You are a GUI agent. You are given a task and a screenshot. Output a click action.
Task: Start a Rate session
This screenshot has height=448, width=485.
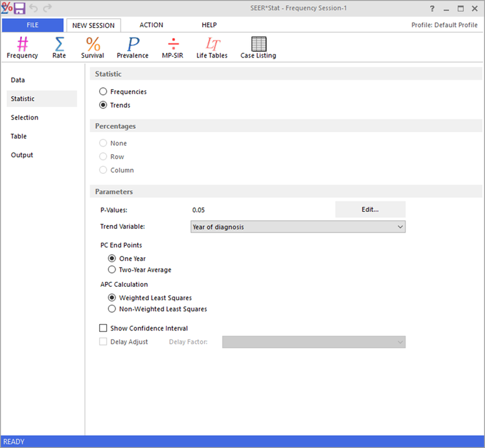pos(59,47)
